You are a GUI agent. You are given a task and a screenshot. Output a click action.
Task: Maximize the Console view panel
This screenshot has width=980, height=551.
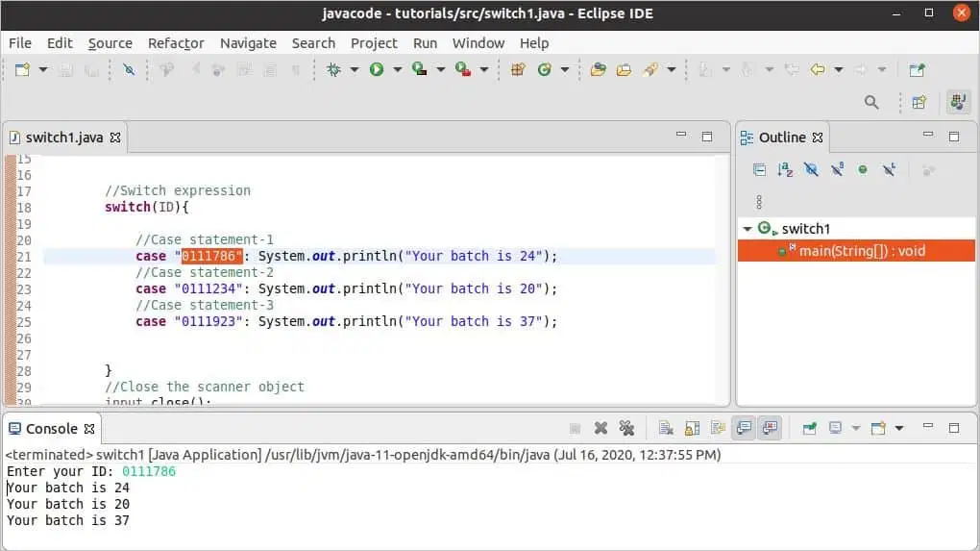pyautogui.click(x=954, y=429)
